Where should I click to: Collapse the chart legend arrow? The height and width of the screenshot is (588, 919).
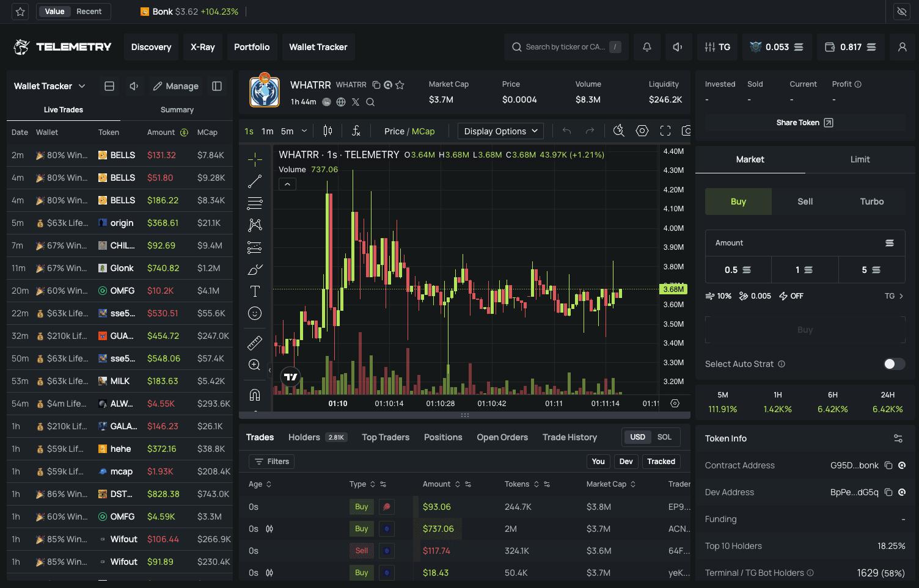click(287, 184)
